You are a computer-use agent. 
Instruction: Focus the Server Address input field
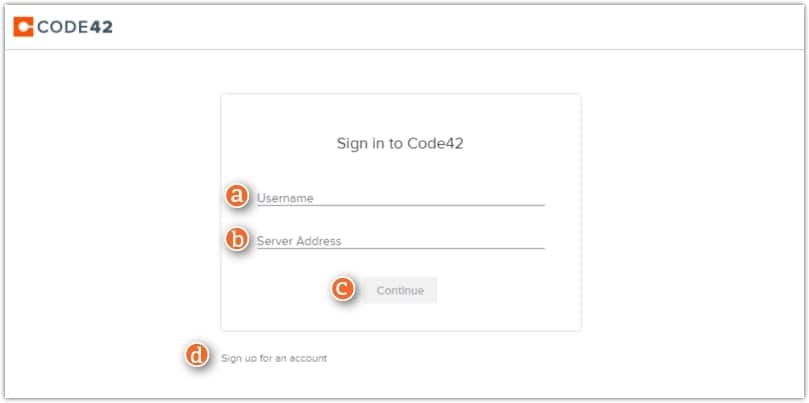[400, 240]
